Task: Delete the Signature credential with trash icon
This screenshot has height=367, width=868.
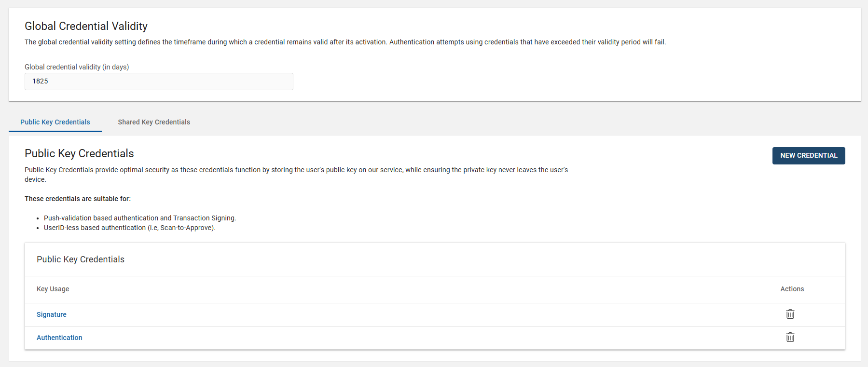Action: pos(790,314)
